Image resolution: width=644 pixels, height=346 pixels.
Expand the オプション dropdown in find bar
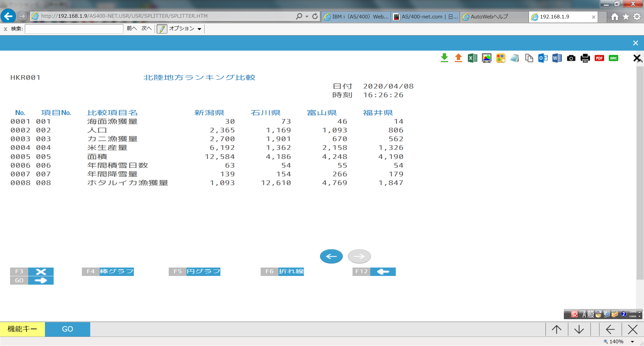[x=199, y=29]
